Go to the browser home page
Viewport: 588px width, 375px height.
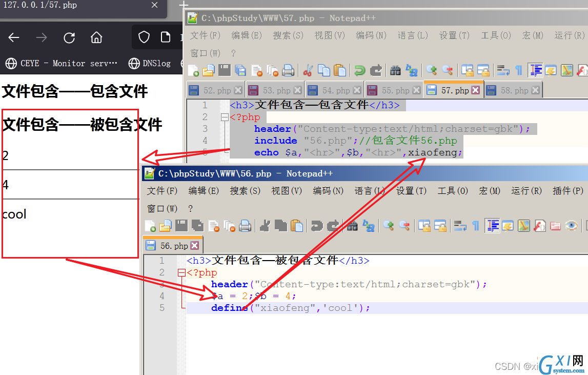coord(96,37)
